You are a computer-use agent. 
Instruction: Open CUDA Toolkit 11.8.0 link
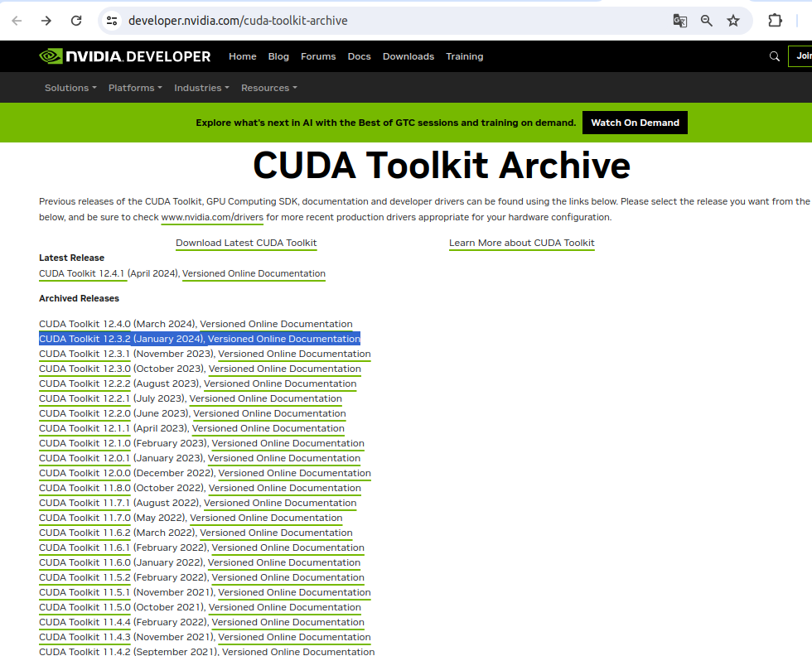(x=85, y=488)
